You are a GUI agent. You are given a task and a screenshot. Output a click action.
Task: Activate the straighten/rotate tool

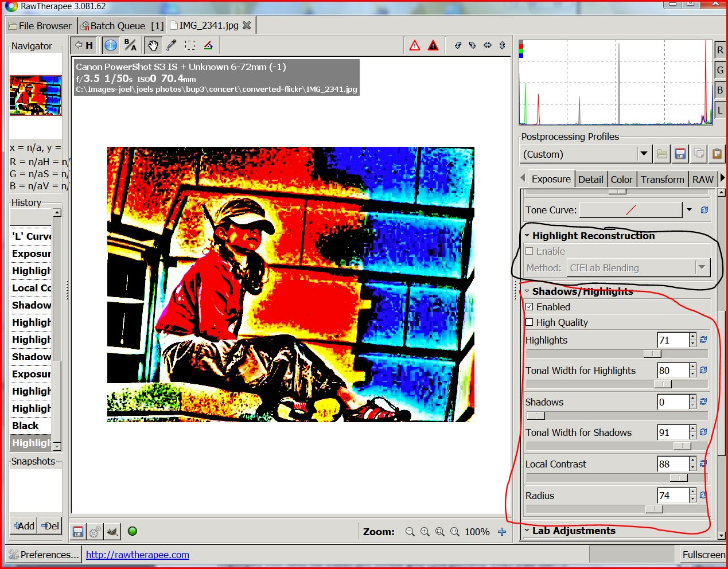(x=209, y=45)
